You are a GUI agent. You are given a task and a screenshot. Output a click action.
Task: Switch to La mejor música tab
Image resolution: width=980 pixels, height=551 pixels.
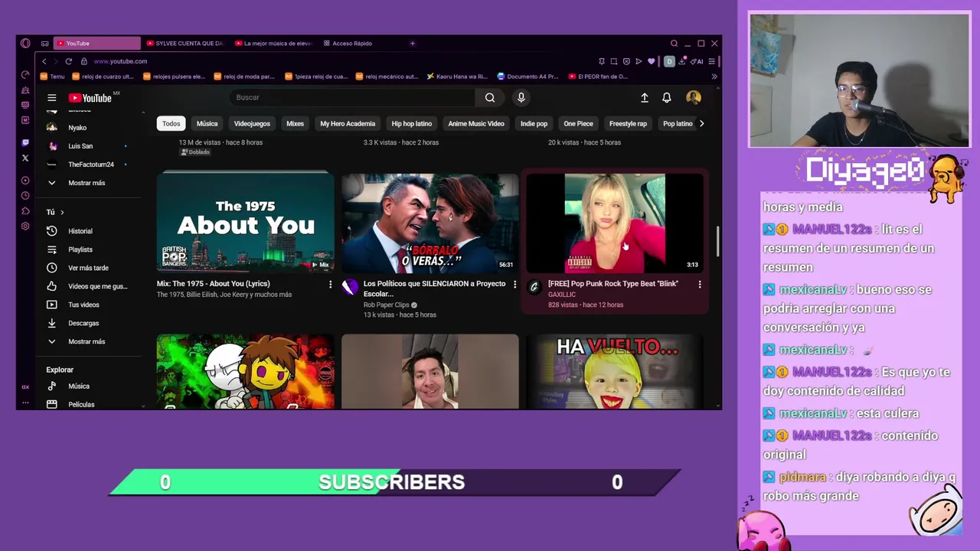[274, 44]
